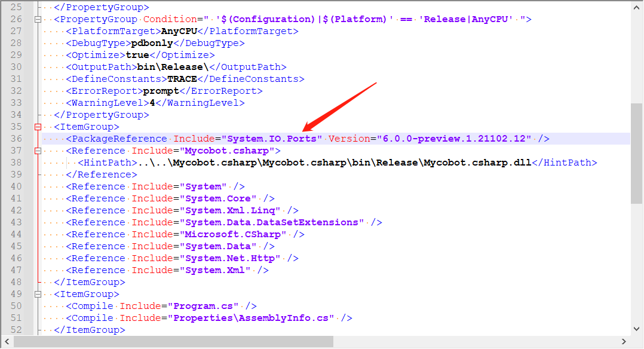This screenshot has height=349, width=644.
Task: Click the "Properties\AssemblyInfo.cs" value
Action: click(x=251, y=318)
